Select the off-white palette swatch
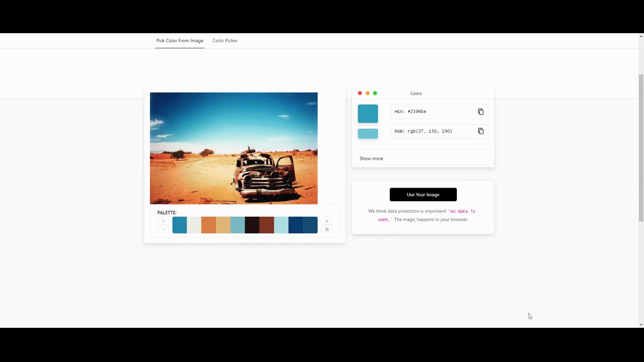This screenshot has width=644, height=362. click(194, 225)
